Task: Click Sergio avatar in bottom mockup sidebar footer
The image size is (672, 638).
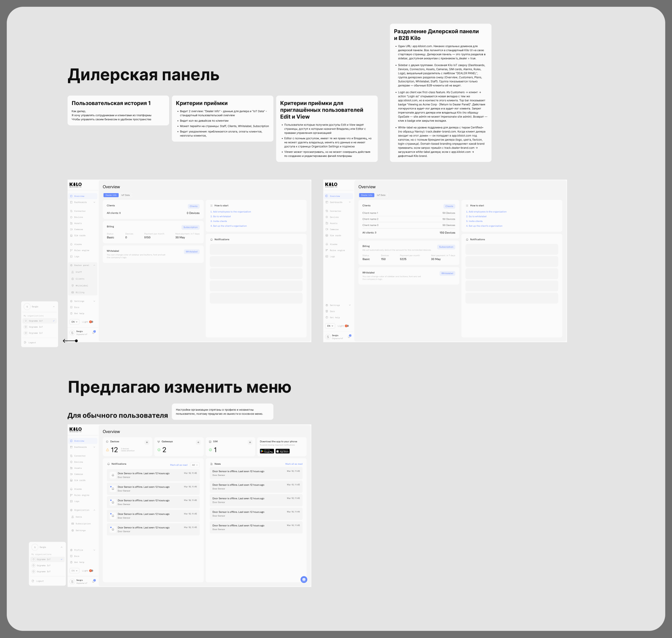Action: (72, 582)
